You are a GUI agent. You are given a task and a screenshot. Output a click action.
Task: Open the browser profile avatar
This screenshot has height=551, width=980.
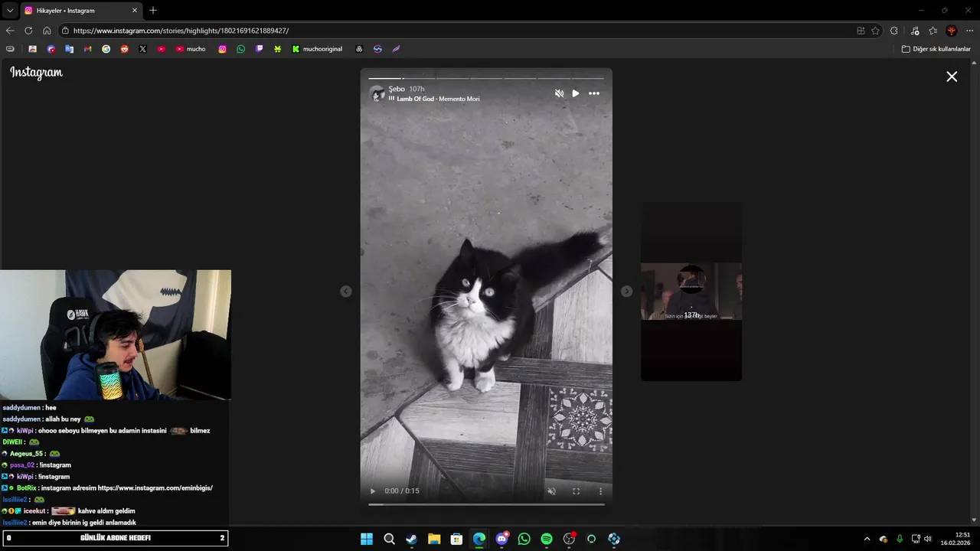pyautogui.click(x=952, y=31)
